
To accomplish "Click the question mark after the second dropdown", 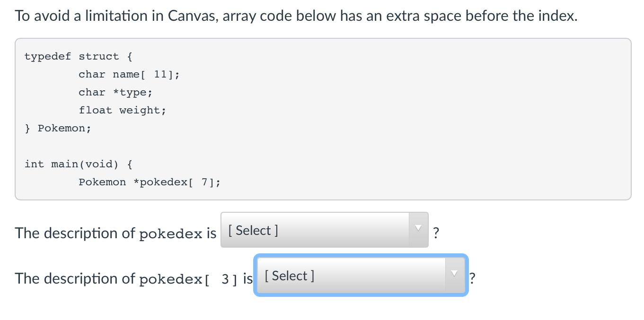I will pos(471,279).
